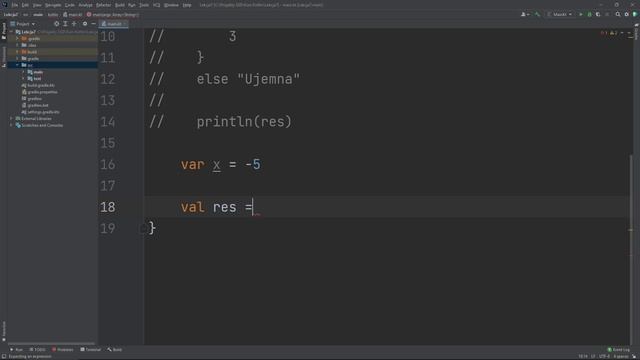Click the errors and warnings indicator

[609, 33]
